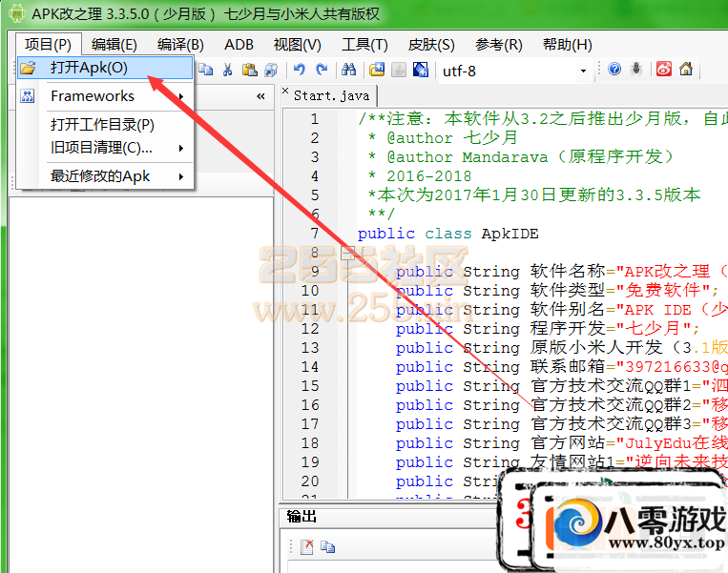728x573 pixels.
Task: Click 软件类型="免费软件" code line
Action: (x=557, y=291)
